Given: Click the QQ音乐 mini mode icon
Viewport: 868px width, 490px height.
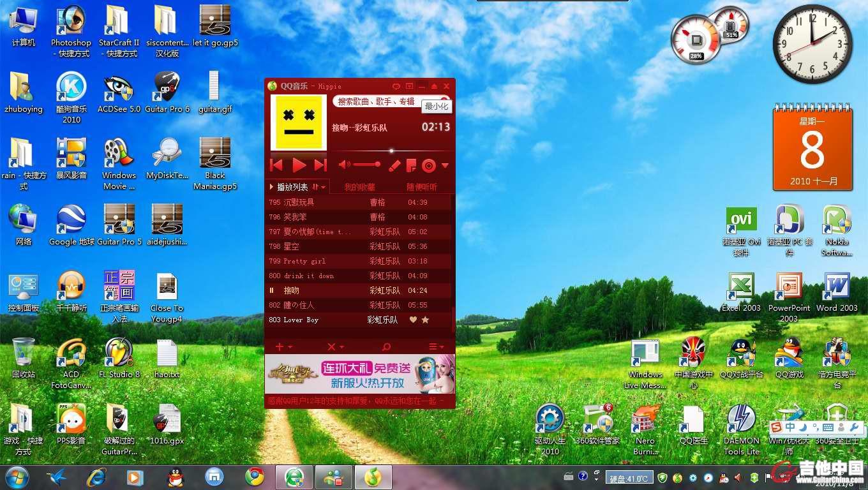Looking at the screenshot, I should coord(409,86).
